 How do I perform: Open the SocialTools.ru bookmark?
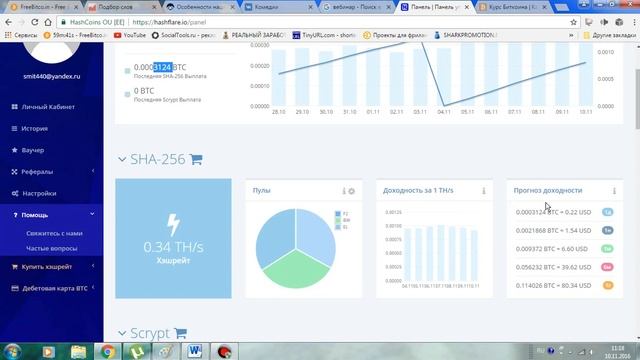[x=183, y=35]
